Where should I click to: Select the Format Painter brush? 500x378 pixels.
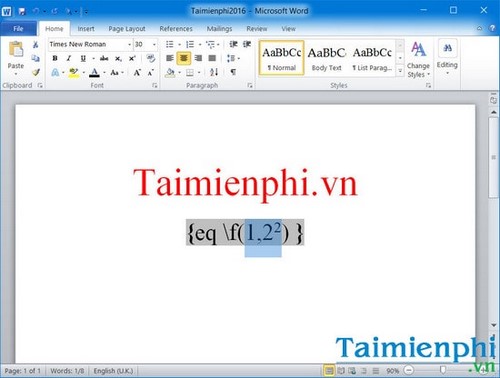tap(36, 72)
